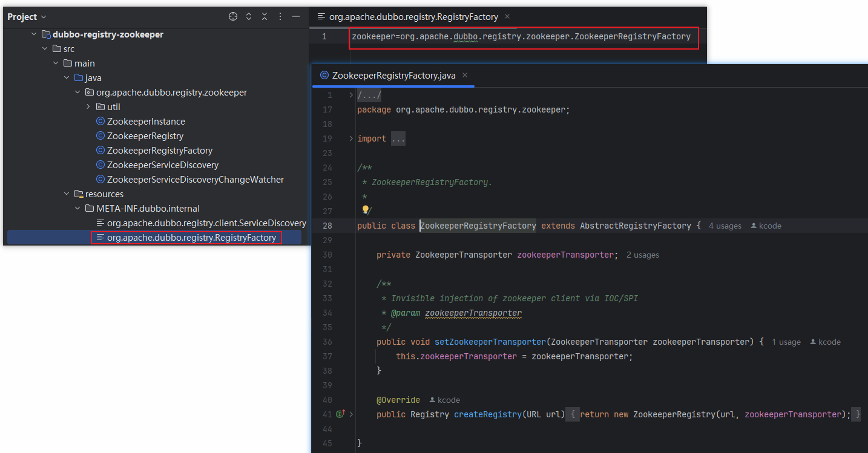Unfold the collapsed createRegistry method on line 41

pyautogui.click(x=351, y=414)
